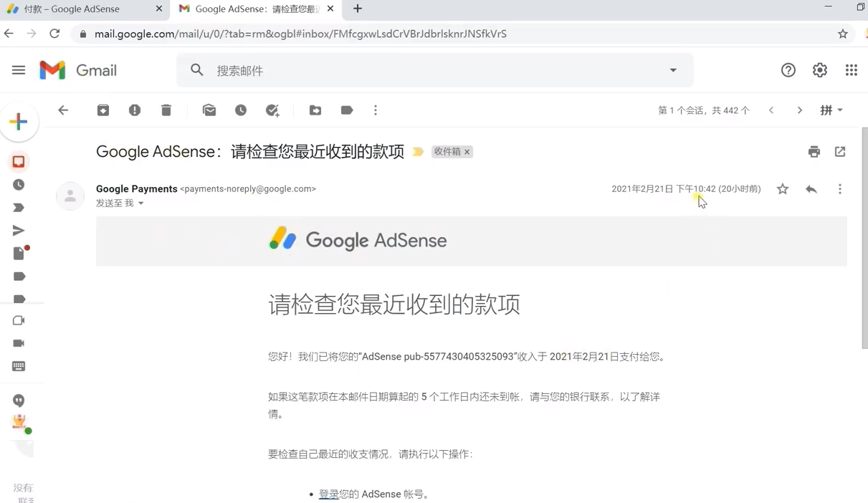This screenshot has height=503, width=868.
Task: Open Sent mail in the sidebar
Action: [x=19, y=231]
